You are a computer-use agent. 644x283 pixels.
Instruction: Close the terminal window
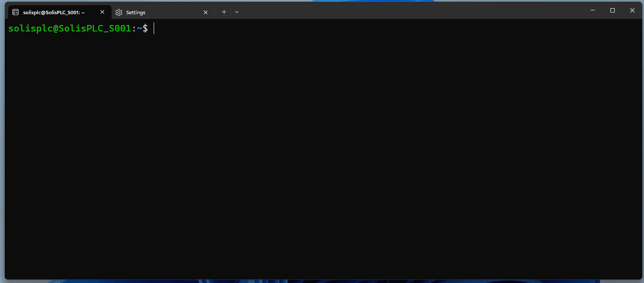point(632,10)
